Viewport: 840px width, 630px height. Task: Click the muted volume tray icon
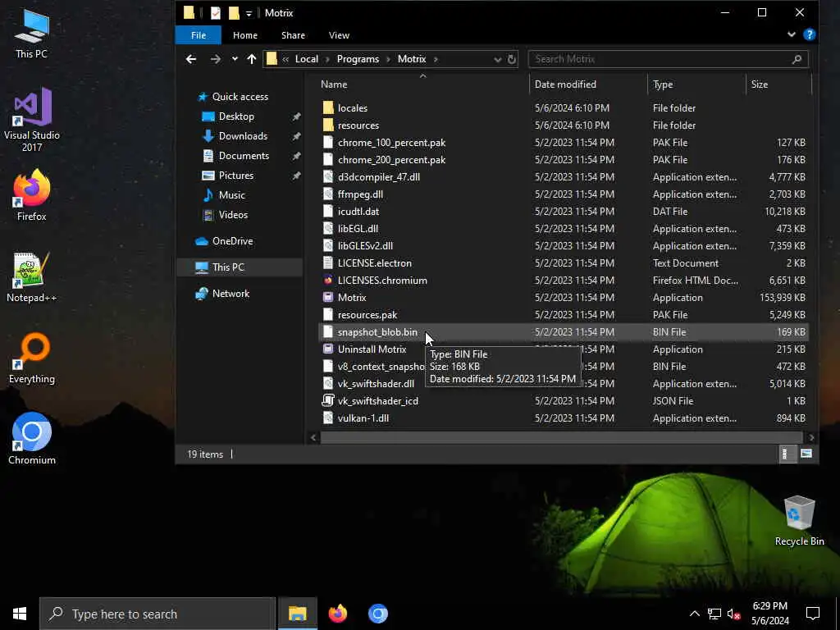pos(733,614)
